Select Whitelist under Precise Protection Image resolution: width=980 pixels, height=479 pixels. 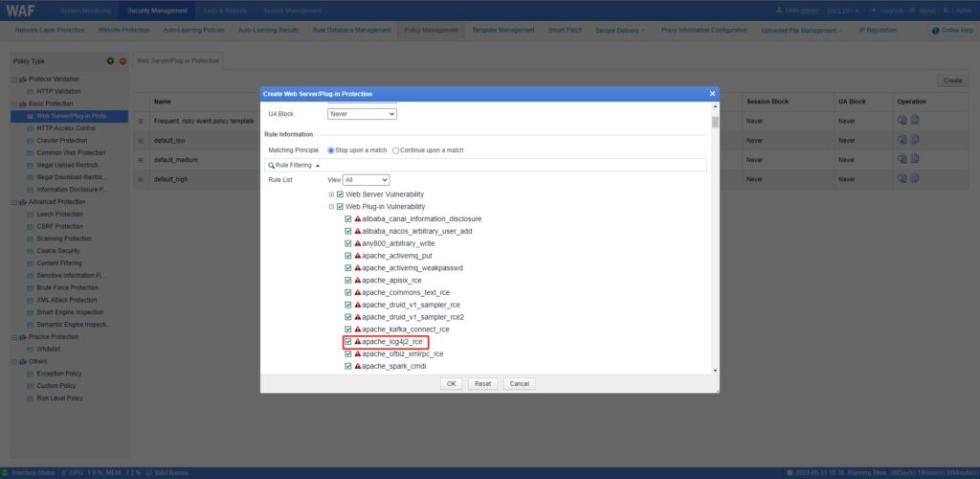pyautogui.click(x=49, y=349)
